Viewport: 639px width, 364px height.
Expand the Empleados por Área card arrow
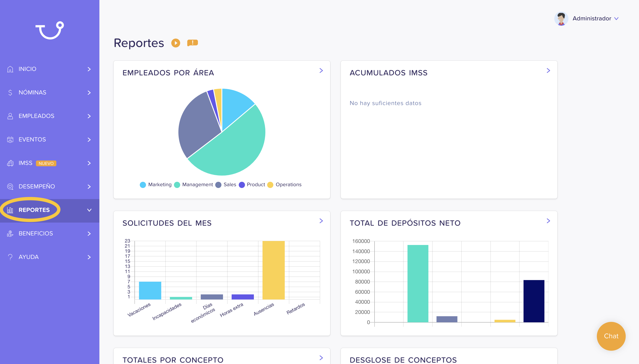tap(321, 70)
